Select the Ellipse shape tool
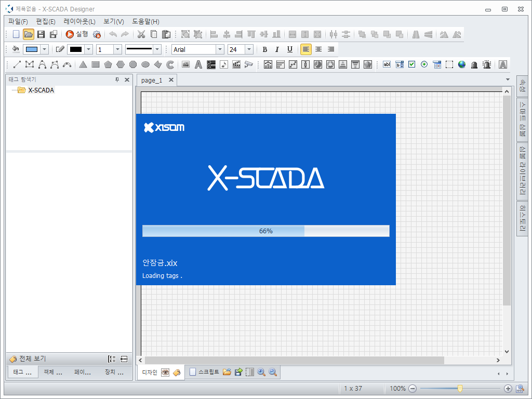The height and width of the screenshot is (399, 532). (x=145, y=64)
